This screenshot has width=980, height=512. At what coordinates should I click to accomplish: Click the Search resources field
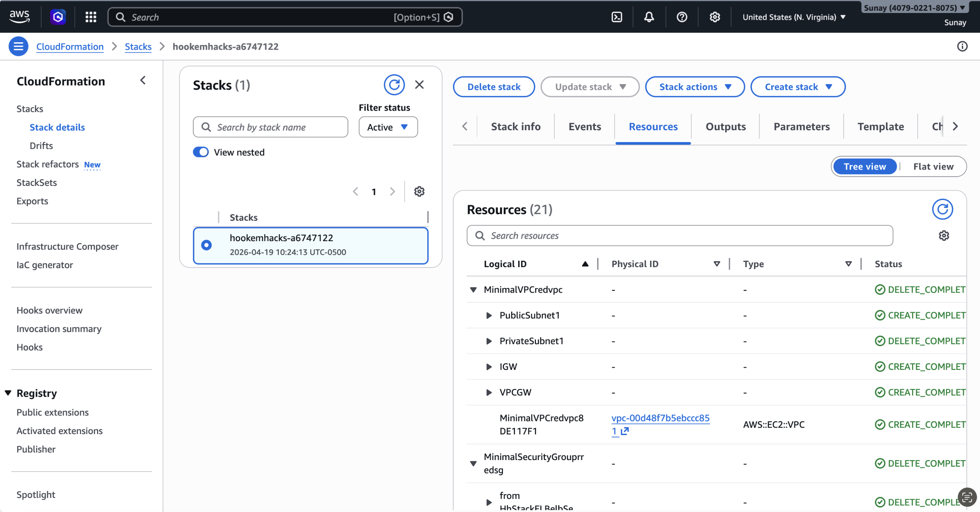(679, 236)
